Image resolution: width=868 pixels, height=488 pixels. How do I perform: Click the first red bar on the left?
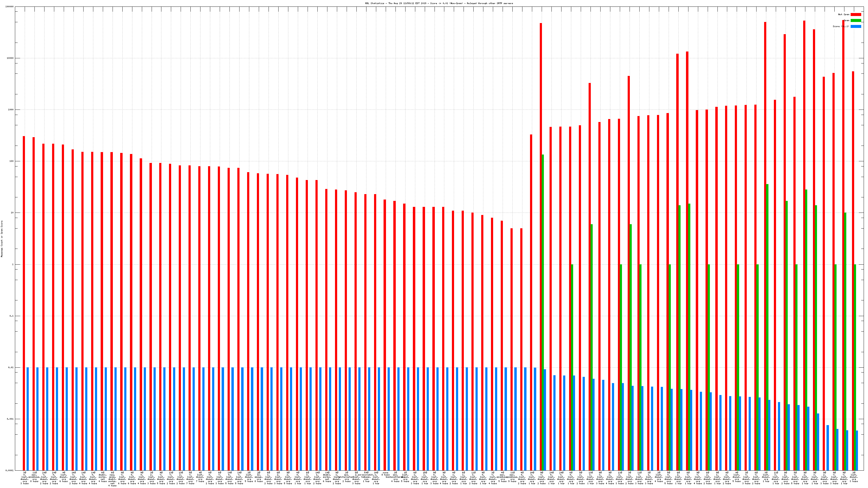tap(24, 303)
